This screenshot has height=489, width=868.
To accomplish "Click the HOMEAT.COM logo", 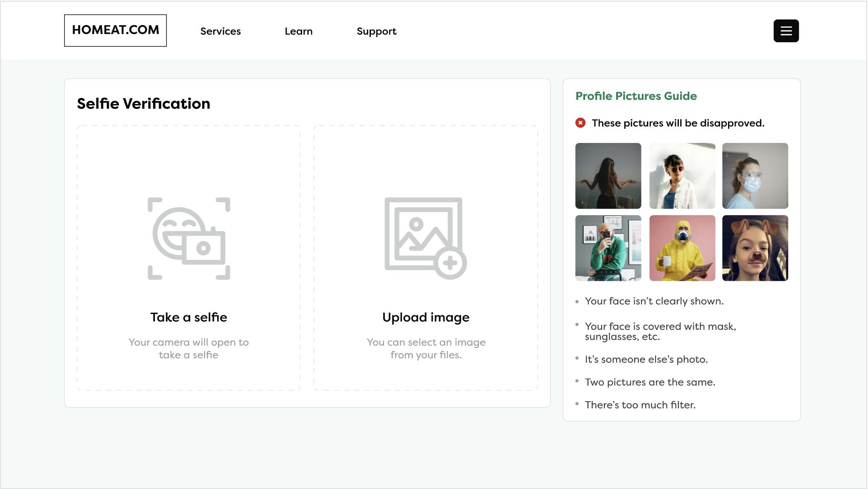I will 115,30.
